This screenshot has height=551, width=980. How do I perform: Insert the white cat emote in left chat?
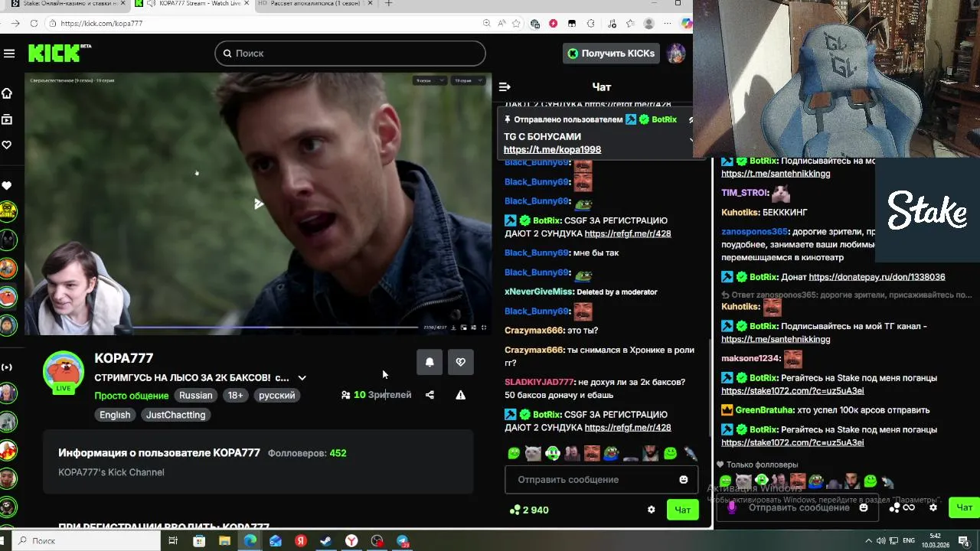(533, 453)
